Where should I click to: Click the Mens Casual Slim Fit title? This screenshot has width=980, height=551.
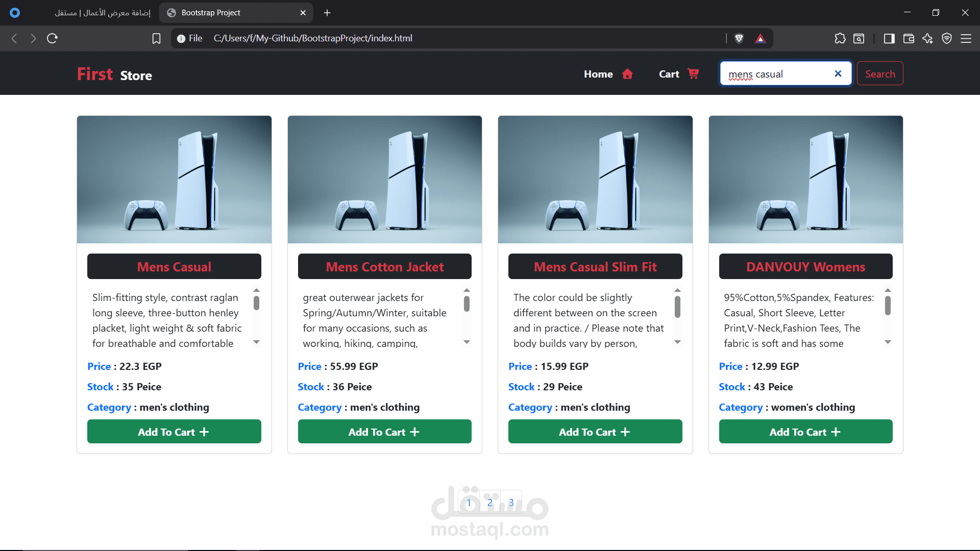pyautogui.click(x=595, y=266)
